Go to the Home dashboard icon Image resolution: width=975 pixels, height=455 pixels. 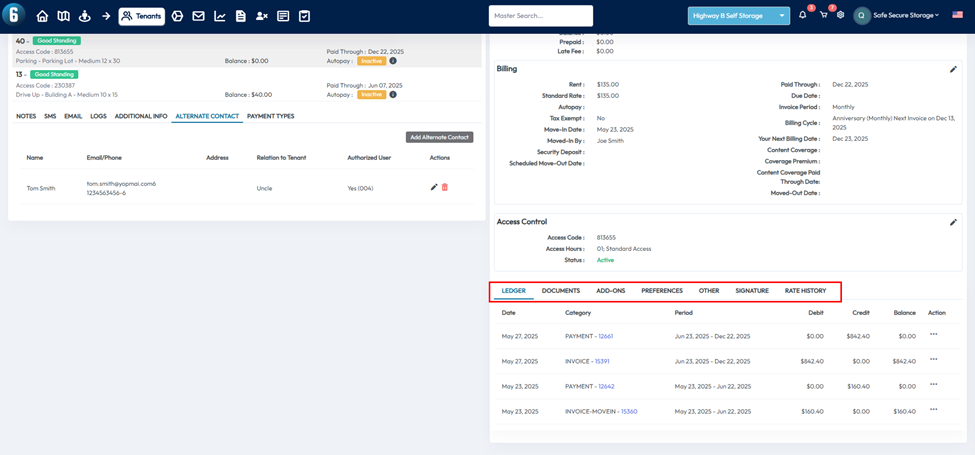click(42, 16)
